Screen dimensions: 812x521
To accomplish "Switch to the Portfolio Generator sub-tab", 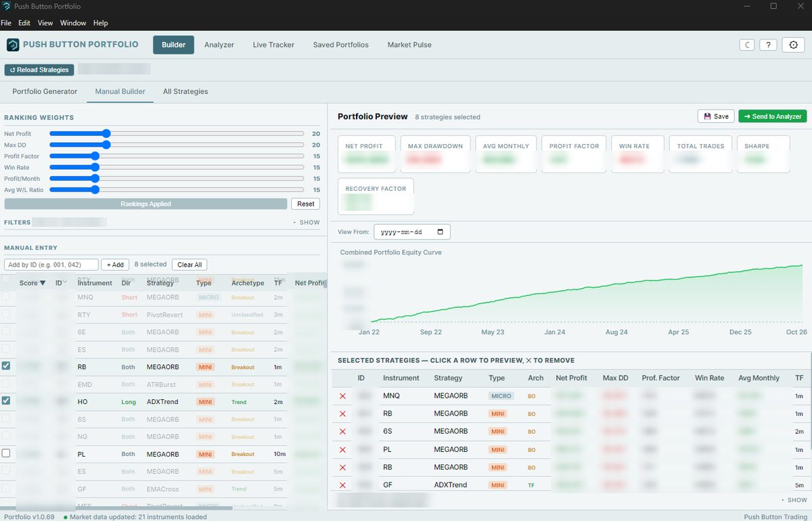I will [45, 91].
